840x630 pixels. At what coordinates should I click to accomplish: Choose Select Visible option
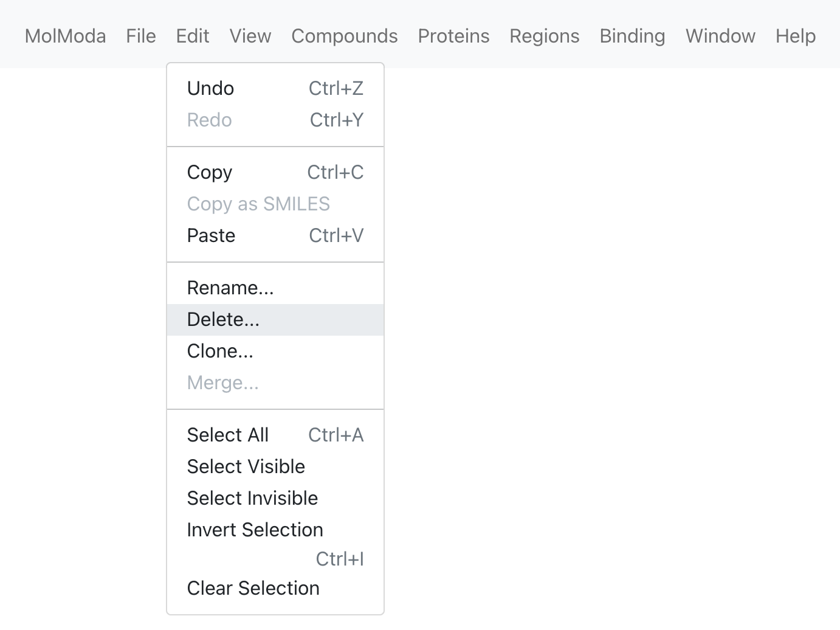[275, 466]
